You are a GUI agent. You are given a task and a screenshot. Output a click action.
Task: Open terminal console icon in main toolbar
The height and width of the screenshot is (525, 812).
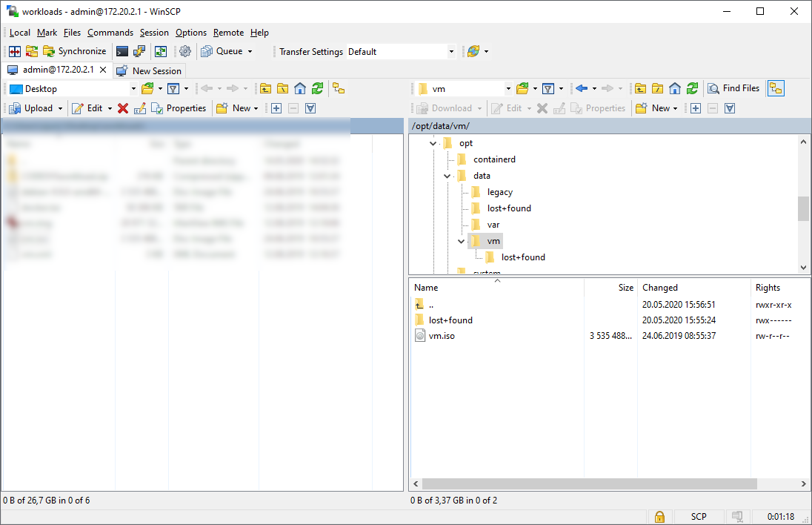(x=122, y=51)
